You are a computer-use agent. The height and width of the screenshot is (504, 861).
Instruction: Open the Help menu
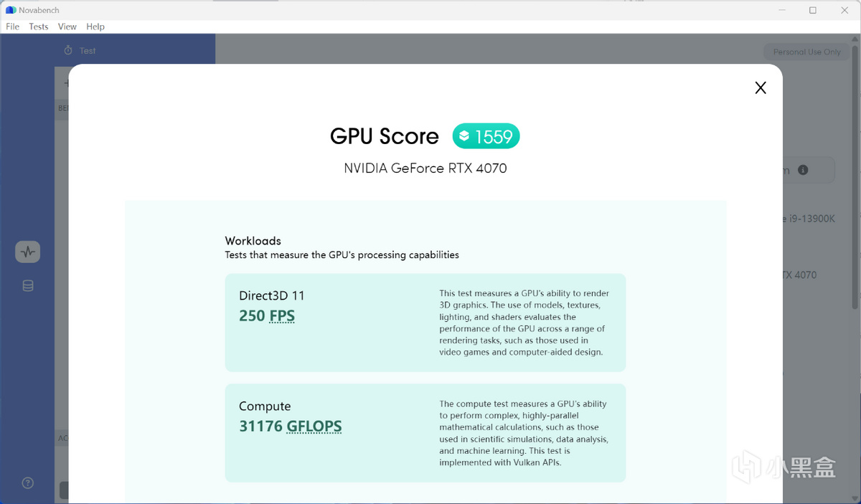pyautogui.click(x=95, y=27)
